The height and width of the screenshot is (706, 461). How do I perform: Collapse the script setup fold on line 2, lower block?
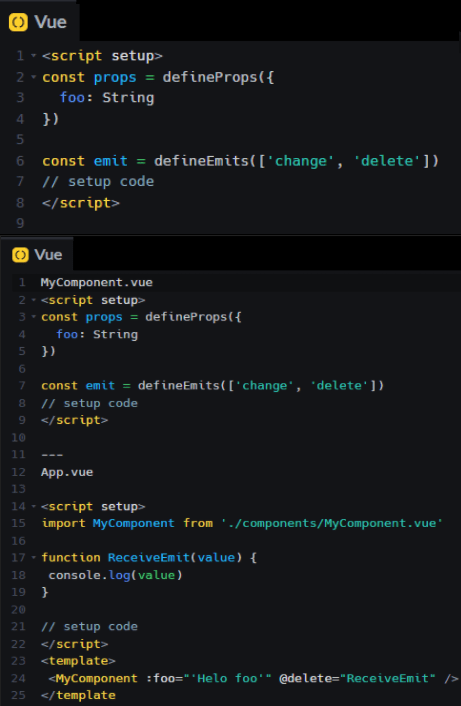[33, 300]
